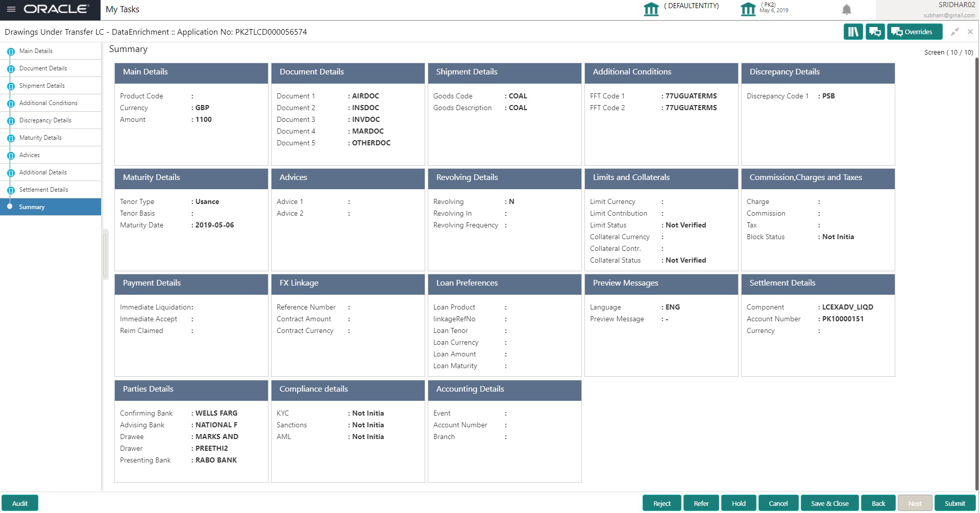Click the Shipment Details step icon
980x513 pixels.
coord(11,86)
